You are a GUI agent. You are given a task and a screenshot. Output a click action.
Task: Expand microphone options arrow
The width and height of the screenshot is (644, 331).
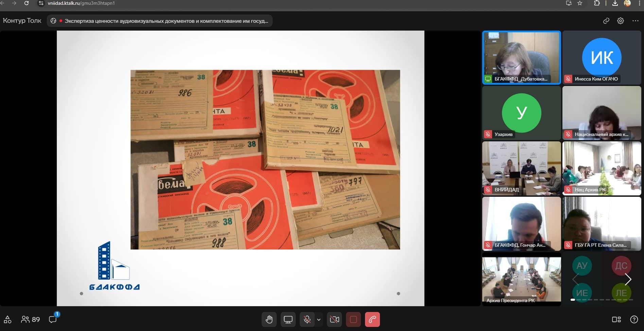pos(319,319)
